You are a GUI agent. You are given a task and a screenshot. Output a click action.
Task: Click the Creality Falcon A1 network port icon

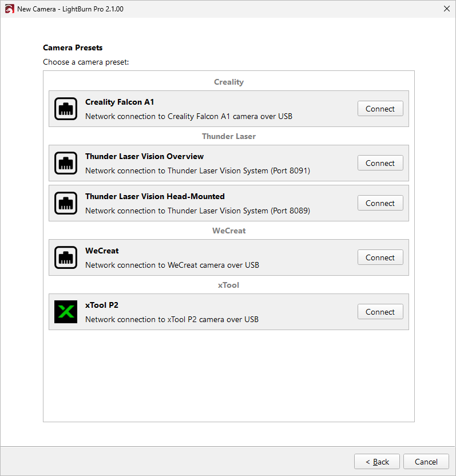[x=66, y=109]
